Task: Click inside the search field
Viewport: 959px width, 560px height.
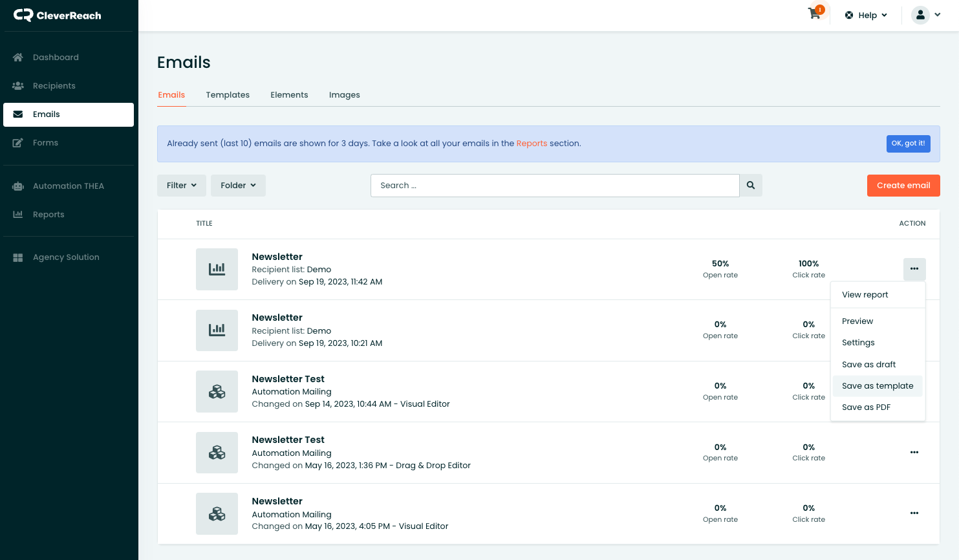Action: pos(554,185)
